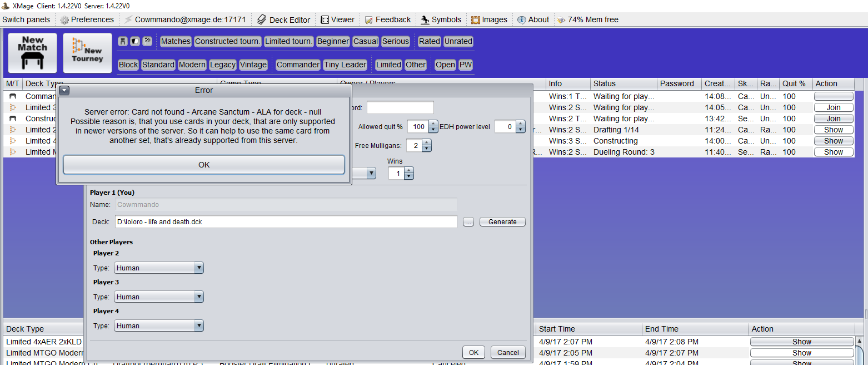Open Preferences with the gear icon
868x365 pixels.
[x=65, y=20]
